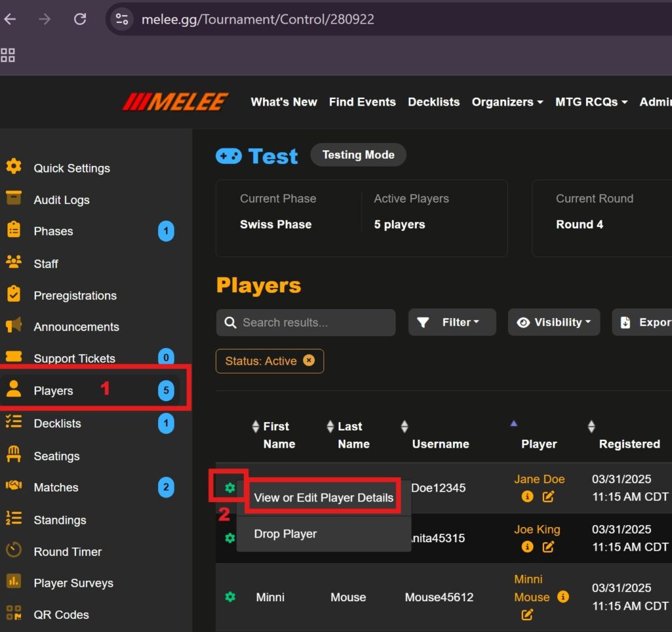Open Standings from the sidebar
The height and width of the screenshot is (632, 672).
pyautogui.click(x=60, y=520)
